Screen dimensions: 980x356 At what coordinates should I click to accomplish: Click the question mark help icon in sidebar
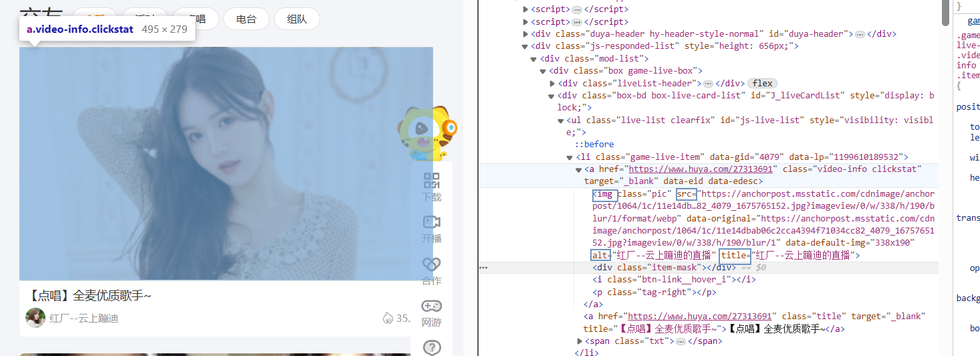(x=432, y=347)
